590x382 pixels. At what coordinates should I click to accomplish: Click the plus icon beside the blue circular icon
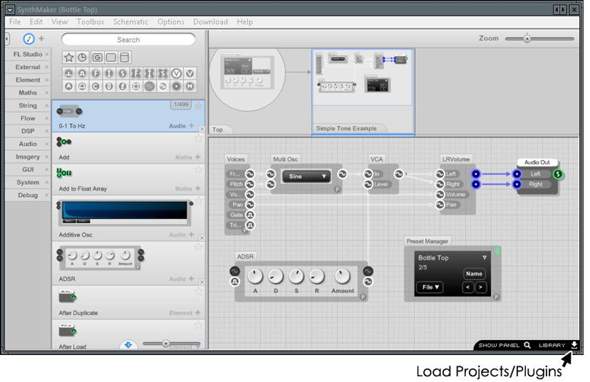41,38
